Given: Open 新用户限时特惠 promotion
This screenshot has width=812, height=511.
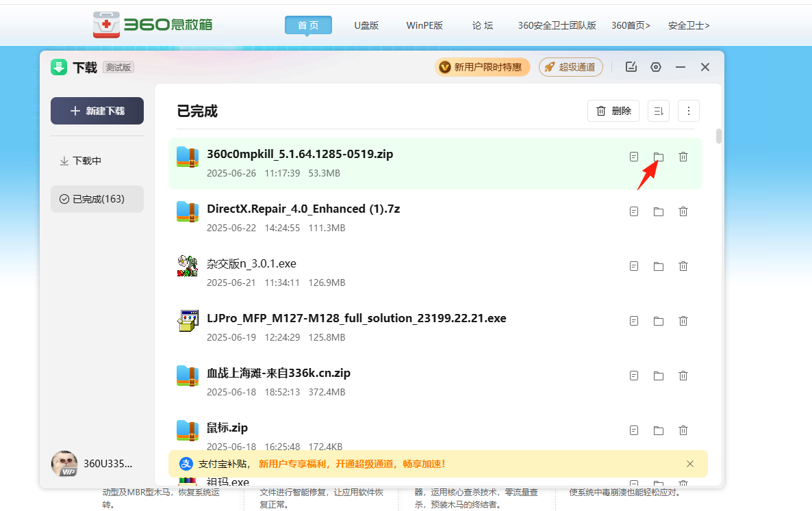Looking at the screenshot, I should 482,67.
